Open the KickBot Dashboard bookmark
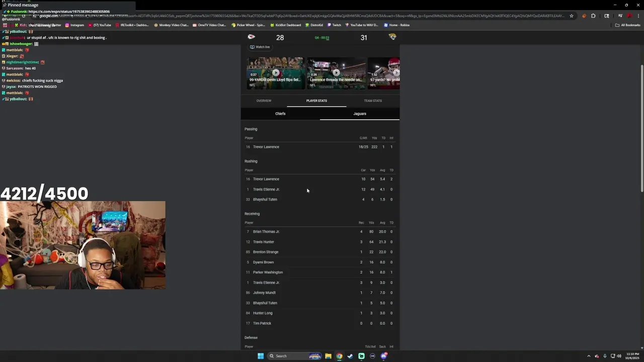This screenshot has height=362, width=644. pyautogui.click(x=285, y=25)
